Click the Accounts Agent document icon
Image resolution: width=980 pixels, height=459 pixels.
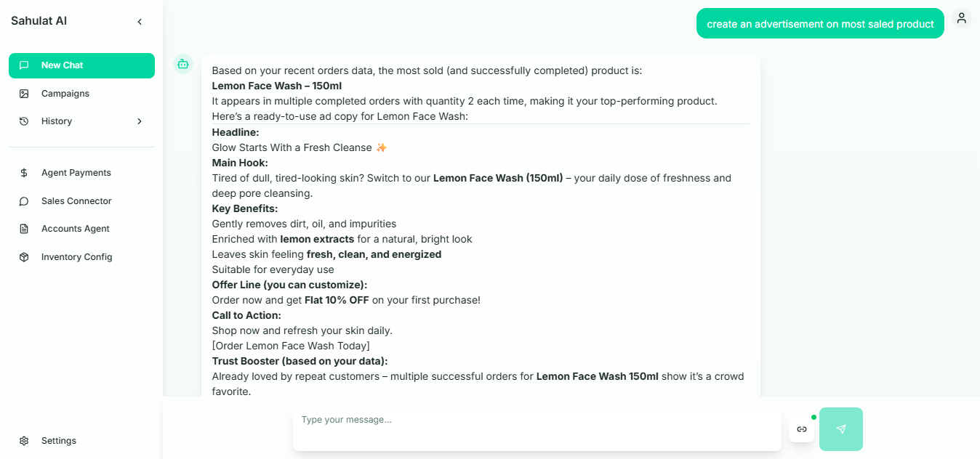coord(24,229)
